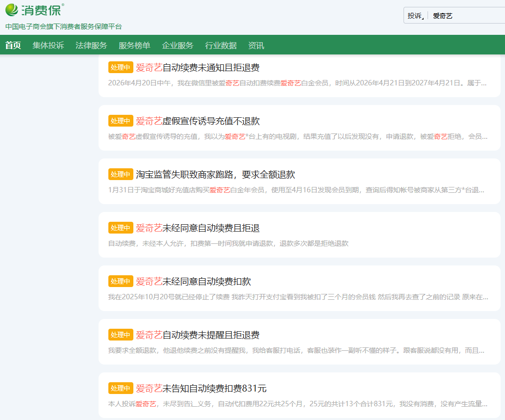Select 法律服务 from the navigation bar

pos(91,45)
